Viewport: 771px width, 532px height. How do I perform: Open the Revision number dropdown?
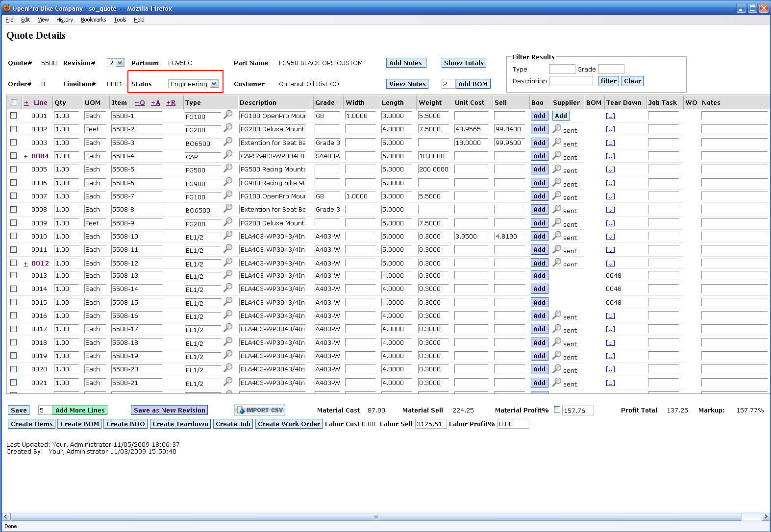tap(116, 63)
